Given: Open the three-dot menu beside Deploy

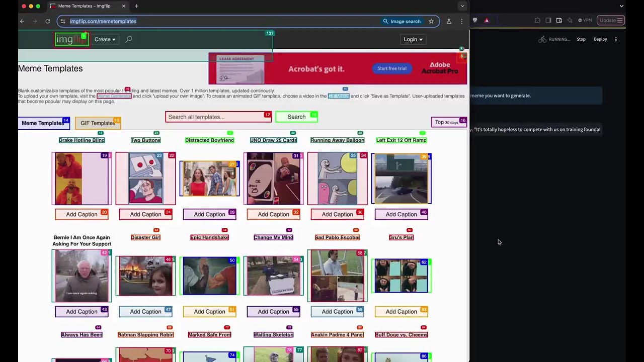Looking at the screenshot, I should 616,39.
